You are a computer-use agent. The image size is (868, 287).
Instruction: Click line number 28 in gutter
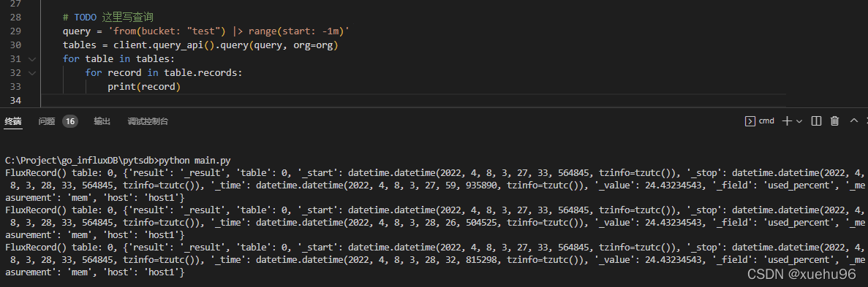pyautogui.click(x=15, y=17)
